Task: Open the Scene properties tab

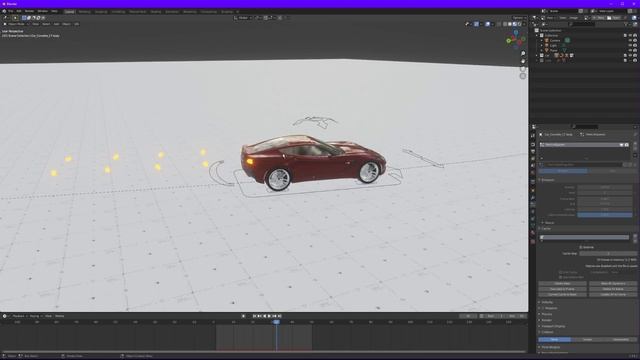Action: tap(533, 165)
